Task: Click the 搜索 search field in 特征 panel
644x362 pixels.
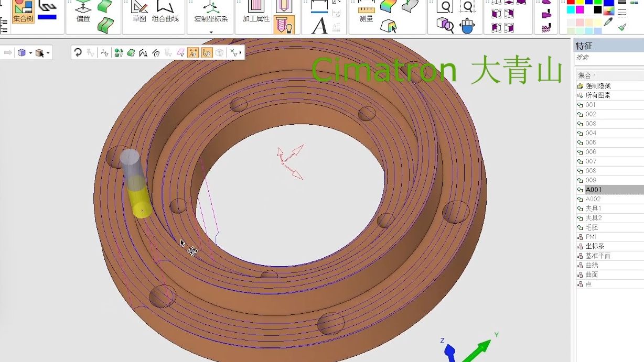Action: [608, 58]
